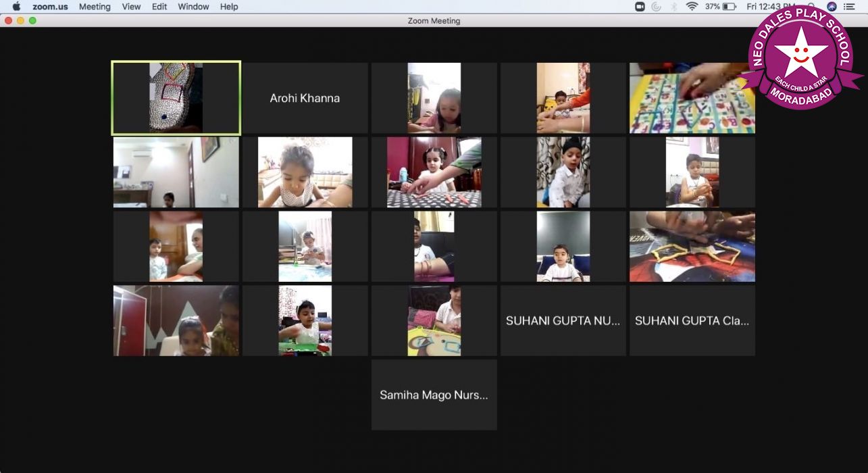Click the Fri 12:43 PM clock
The width and height of the screenshot is (868, 473).
pyautogui.click(x=771, y=7)
